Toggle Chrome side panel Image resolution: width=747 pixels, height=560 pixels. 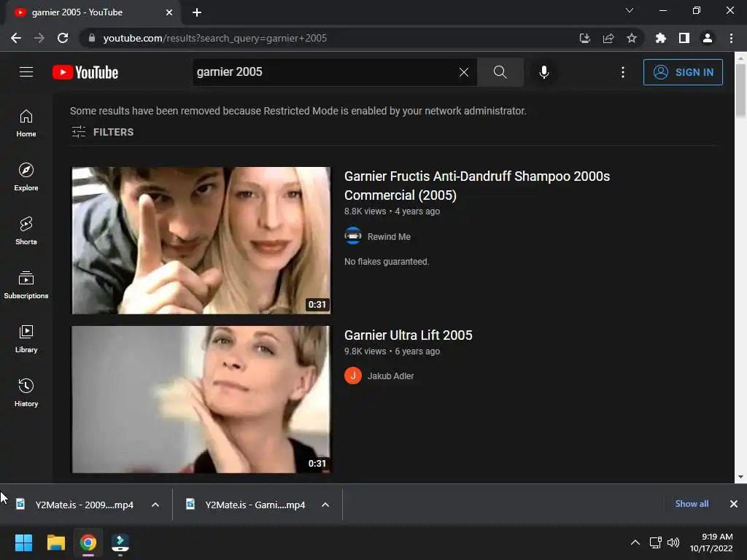[x=684, y=38]
